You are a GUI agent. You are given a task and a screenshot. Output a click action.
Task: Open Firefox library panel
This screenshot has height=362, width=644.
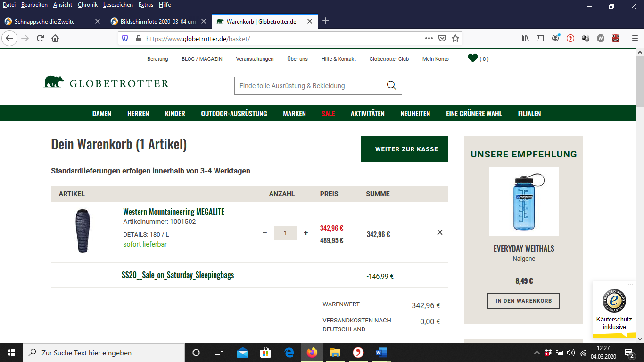tap(525, 38)
